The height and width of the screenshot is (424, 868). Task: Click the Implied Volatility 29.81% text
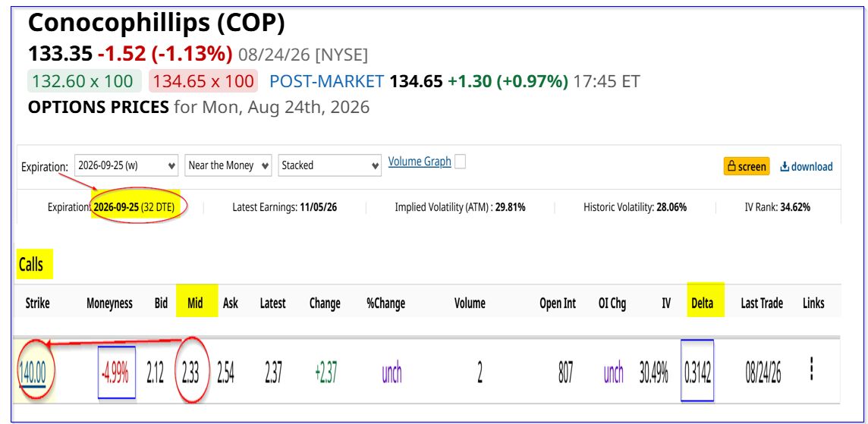[460, 208]
